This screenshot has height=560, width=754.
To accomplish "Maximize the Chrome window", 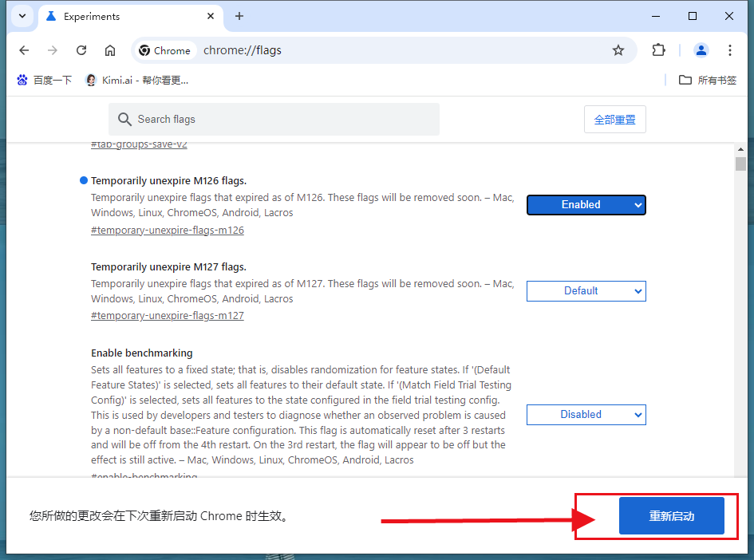I will tap(693, 16).
